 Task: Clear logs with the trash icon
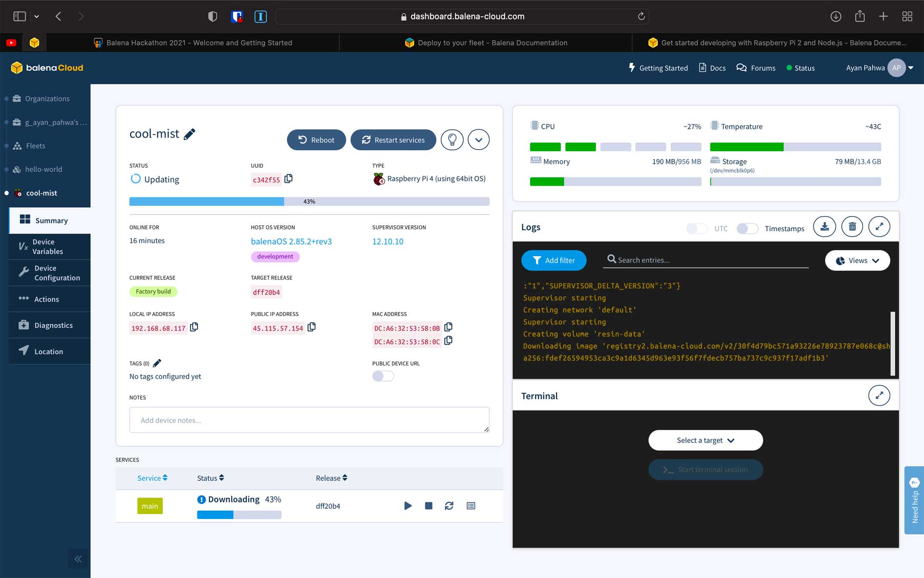tap(852, 227)
